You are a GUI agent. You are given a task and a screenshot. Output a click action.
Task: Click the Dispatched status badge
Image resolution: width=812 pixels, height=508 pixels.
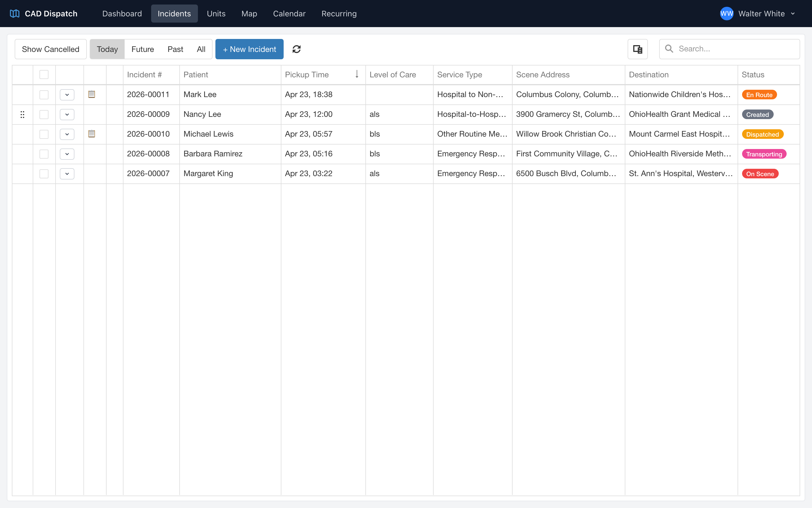pos(763,134)
